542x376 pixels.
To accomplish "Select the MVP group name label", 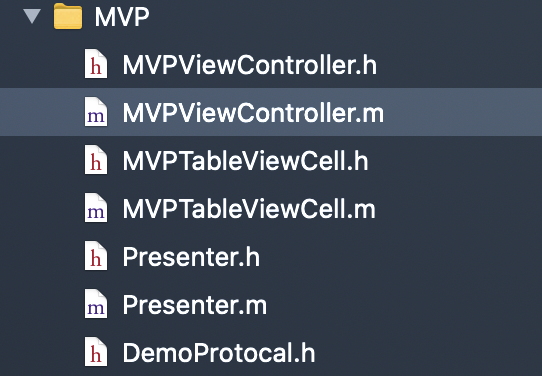I will [x=122, y=17].
